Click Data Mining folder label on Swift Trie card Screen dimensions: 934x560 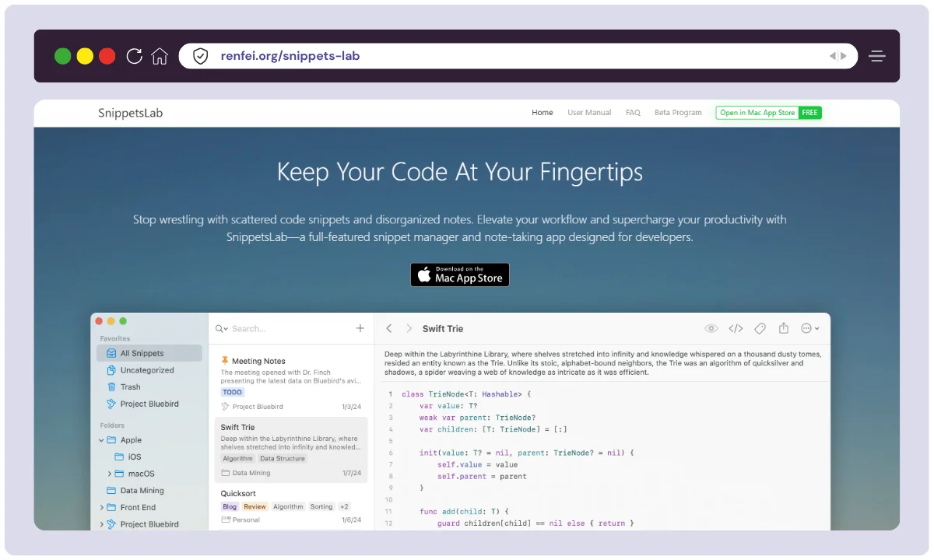pos(251,473)
